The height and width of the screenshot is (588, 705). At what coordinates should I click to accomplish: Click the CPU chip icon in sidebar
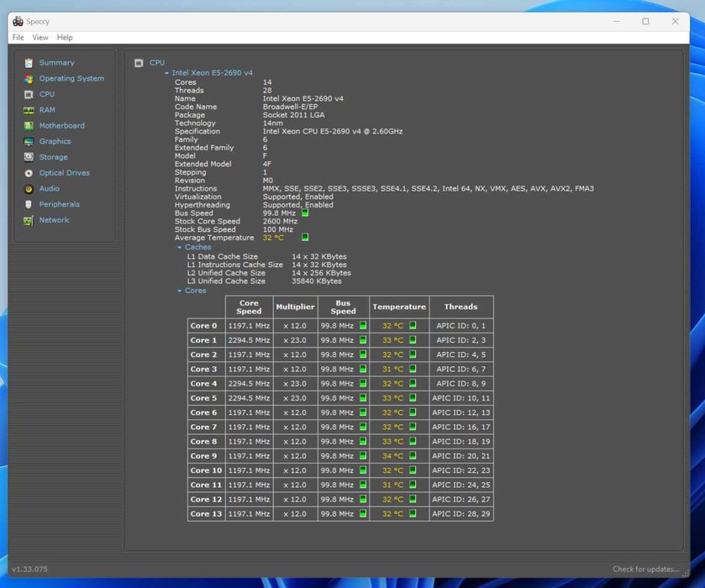[29, 94]
